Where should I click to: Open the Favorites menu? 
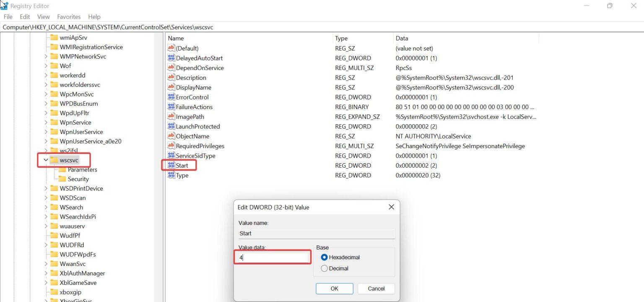point(68,16)
